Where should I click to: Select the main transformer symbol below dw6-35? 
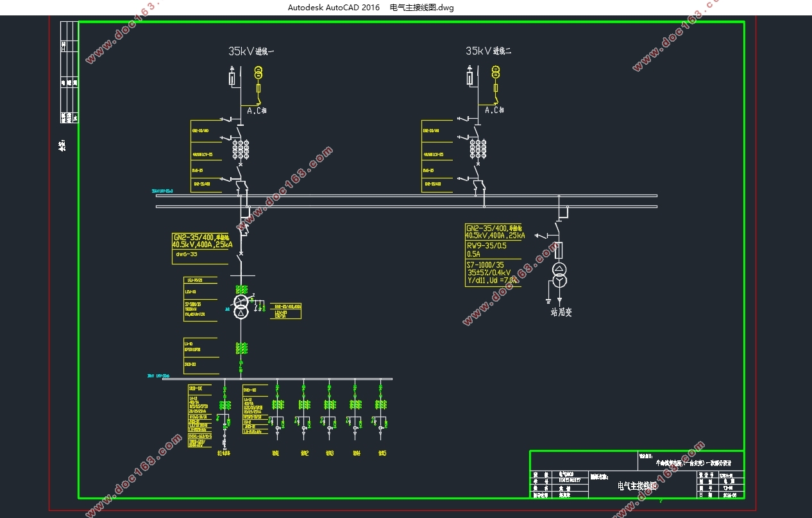pyautogui.click(x=241, y=307)
